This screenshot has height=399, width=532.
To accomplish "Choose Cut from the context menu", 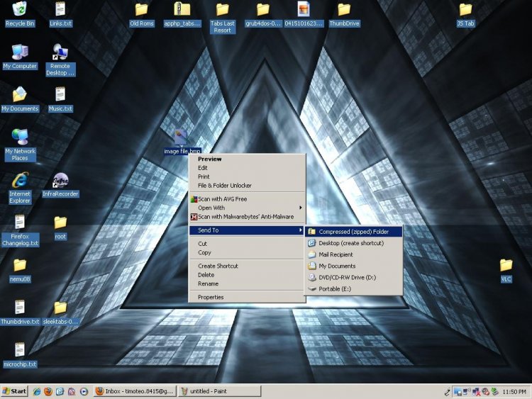I will (247, 244).
